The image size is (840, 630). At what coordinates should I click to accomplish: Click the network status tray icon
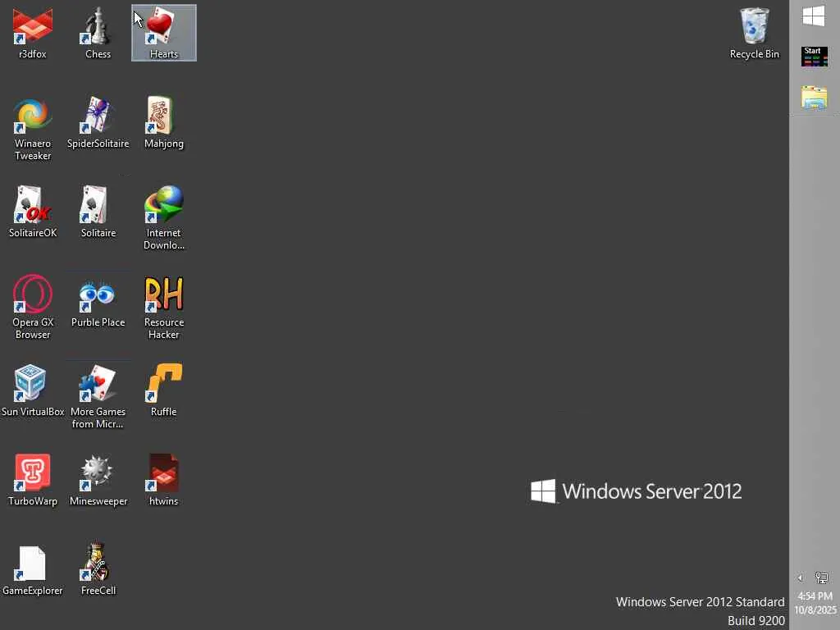(821, 577)
